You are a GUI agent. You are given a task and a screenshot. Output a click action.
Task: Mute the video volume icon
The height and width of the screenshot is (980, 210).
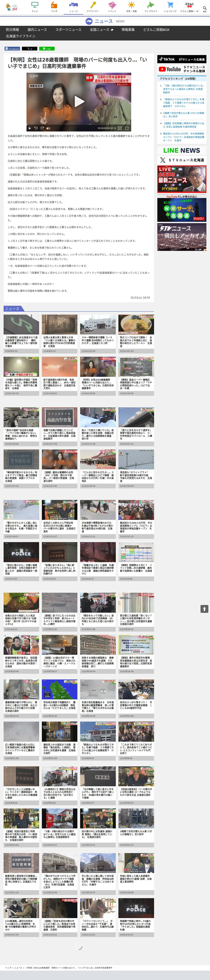pos(48,128)
